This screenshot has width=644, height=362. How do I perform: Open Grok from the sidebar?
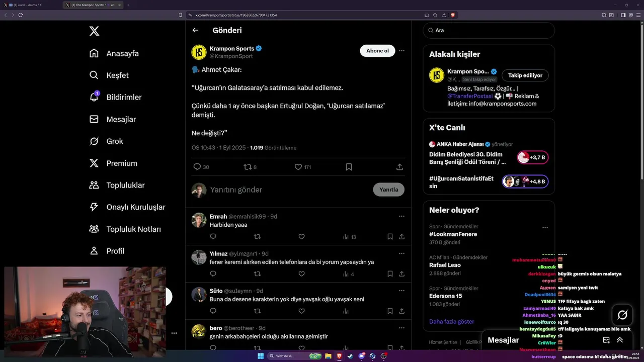click(106, 141)
